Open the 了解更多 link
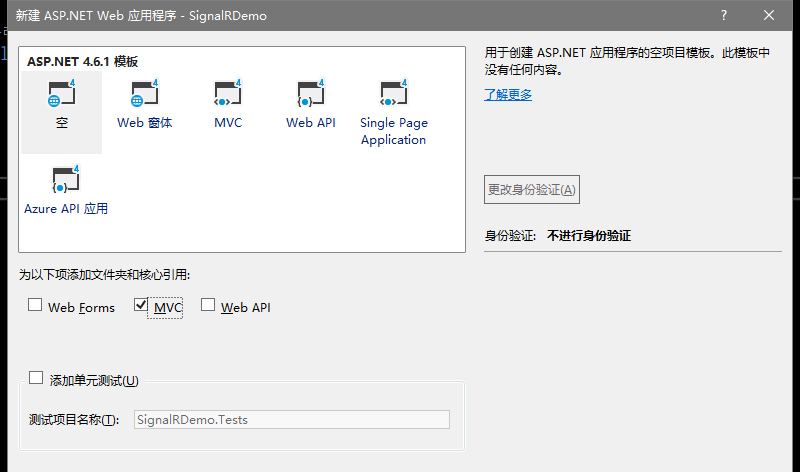 pyautogui.click(x=508, y=94)
